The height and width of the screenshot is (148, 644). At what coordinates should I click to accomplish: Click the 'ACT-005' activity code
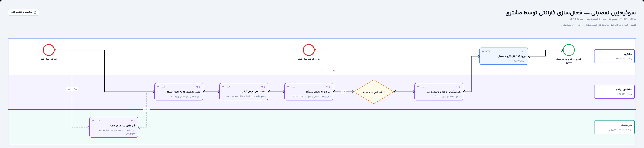(161, 87)
